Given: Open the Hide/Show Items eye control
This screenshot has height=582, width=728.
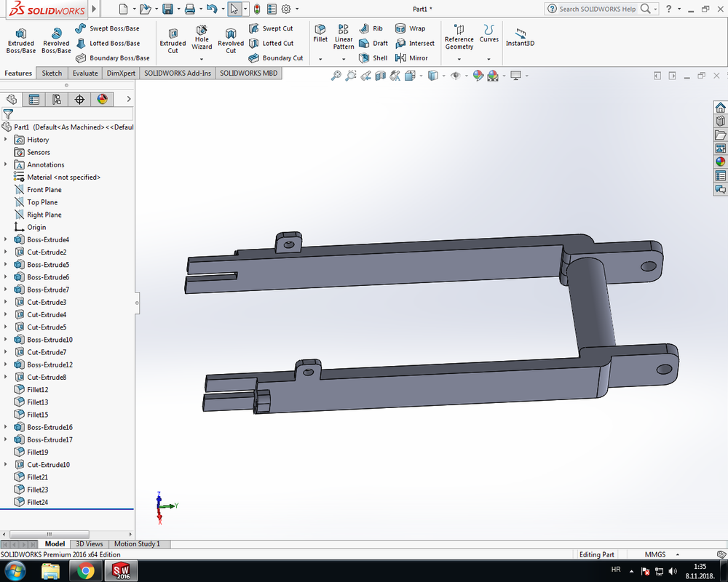Looking at the screenshot, I should pyautogui.click(x=456, y=76).
